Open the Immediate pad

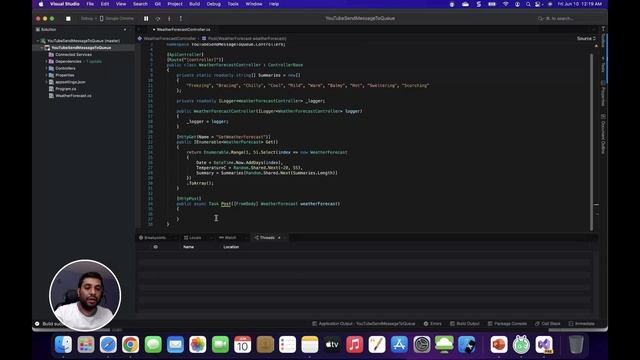pos(582,324)
